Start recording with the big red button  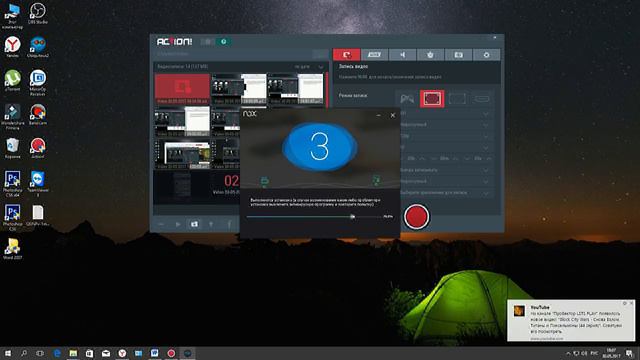416,216
